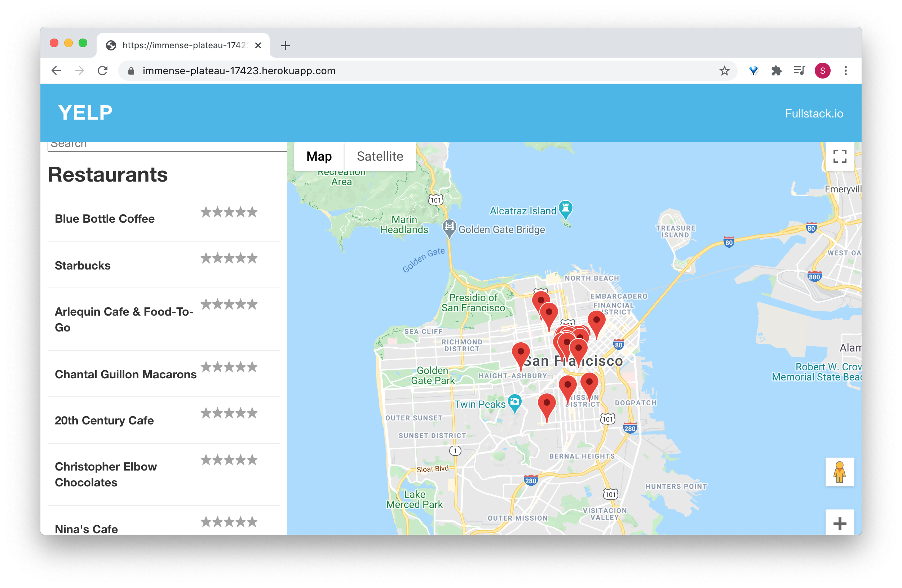Screen dimensions: 902x588
Task: Bookmark this page with the star icon
Action: [x=724, y=71]
